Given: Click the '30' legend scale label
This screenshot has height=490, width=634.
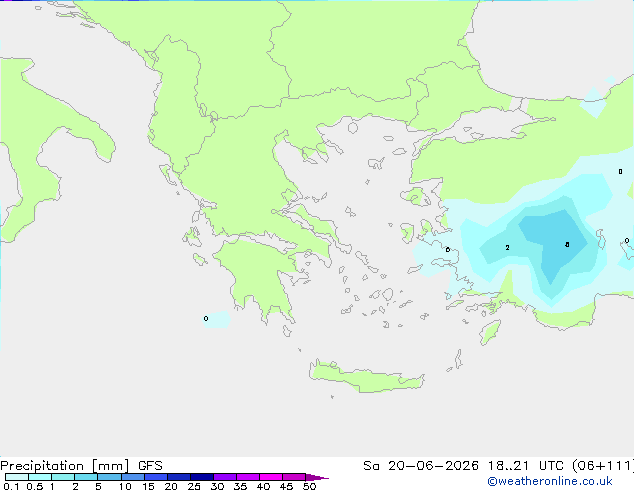Looking at the screenshot, I should tap(217, 486).
